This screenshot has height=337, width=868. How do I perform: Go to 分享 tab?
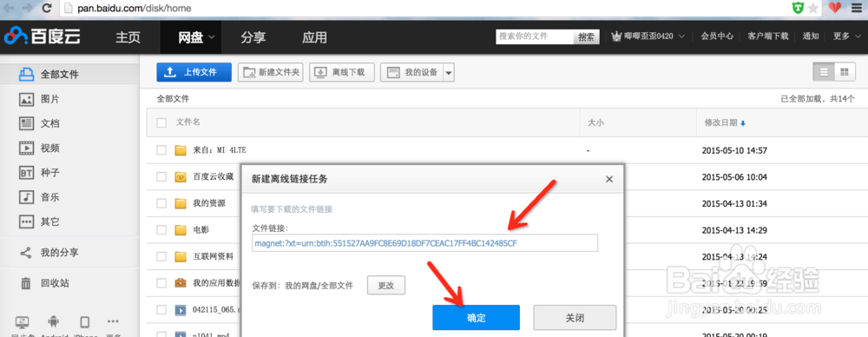click(x=253, y=37)
